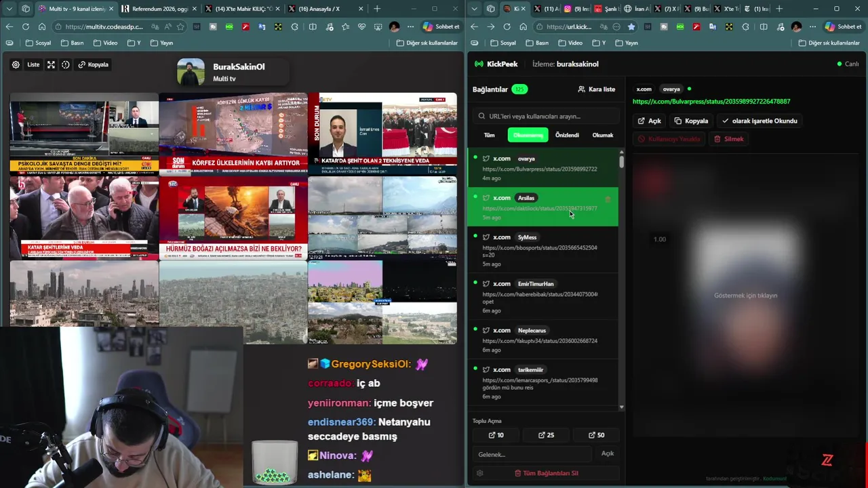The width and height of the screenshot is (868, 488).
Task: Focus the URL and user search field
Action: tap(546, 116)
